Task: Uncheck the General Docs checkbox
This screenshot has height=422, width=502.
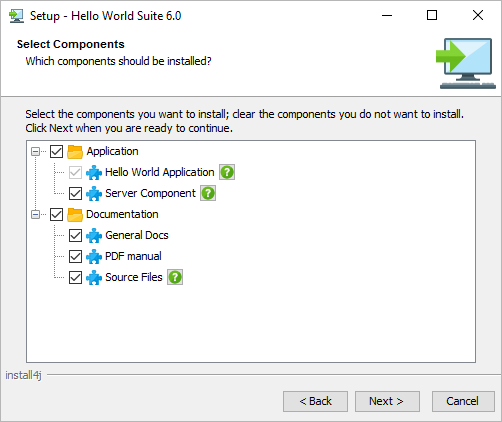Action: click(75, 235)
